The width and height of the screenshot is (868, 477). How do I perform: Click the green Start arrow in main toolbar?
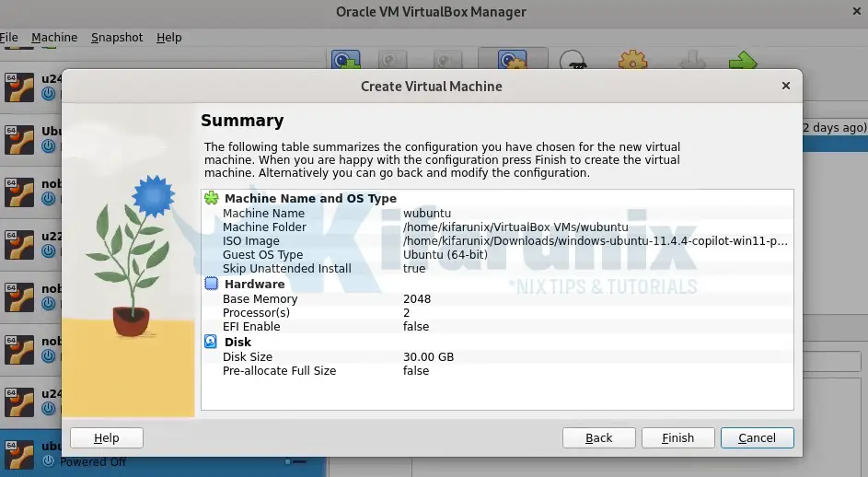coord(743,60)
